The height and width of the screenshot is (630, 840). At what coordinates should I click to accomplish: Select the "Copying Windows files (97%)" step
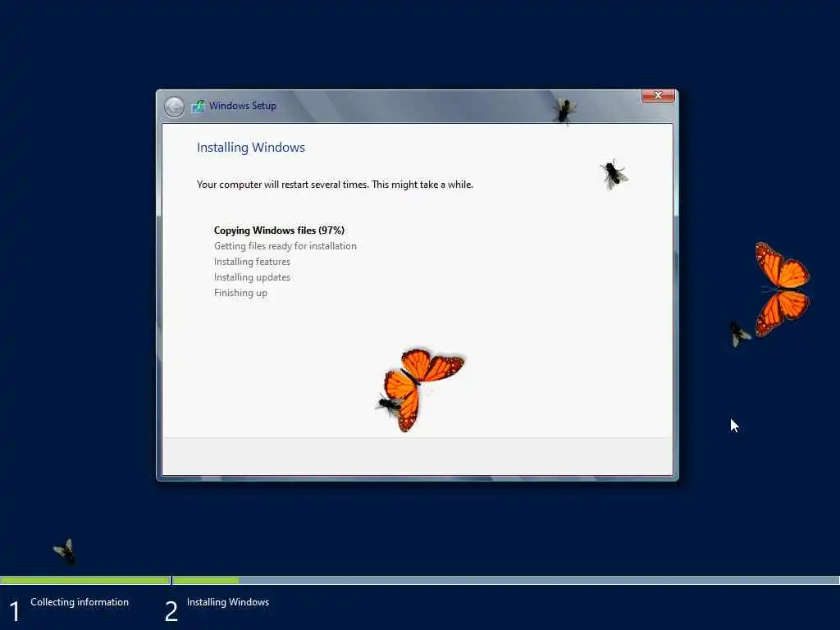click(279, 231)
